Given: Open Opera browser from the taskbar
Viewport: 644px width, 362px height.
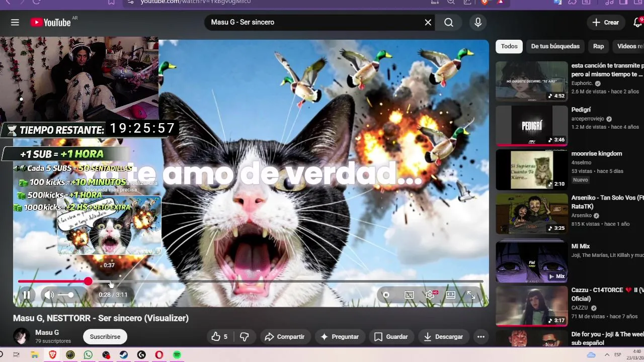Looking at the screenshot, I should click(159, 355).
